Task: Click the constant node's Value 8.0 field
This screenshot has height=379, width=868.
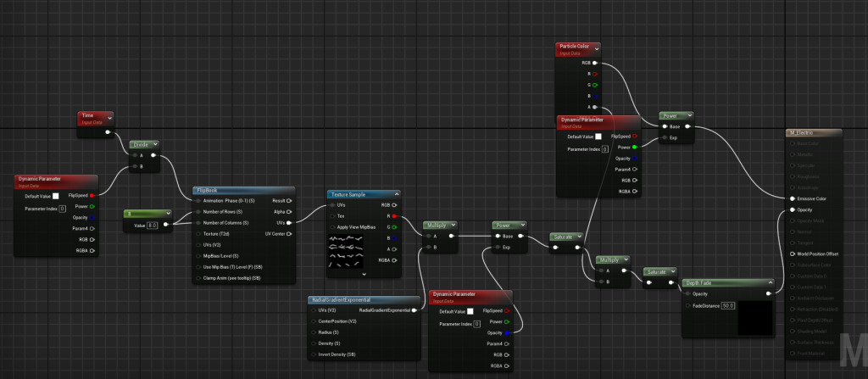Action: click(x=153, y=225)
